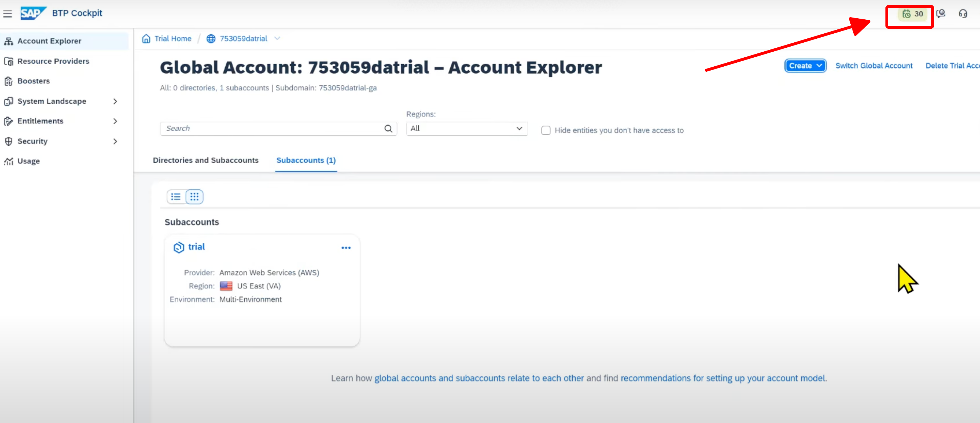Switch to tile grid view
The width and height of the screenshot is (980, 423).
pos(194,196)
